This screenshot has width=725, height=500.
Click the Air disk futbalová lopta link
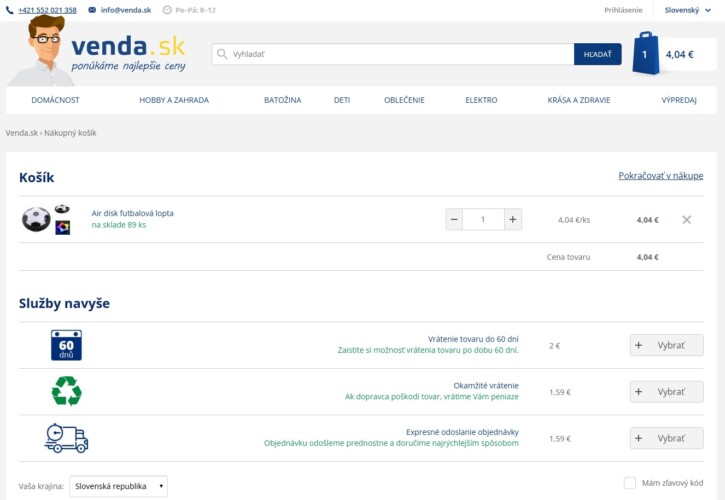click(x=132, y=213)
